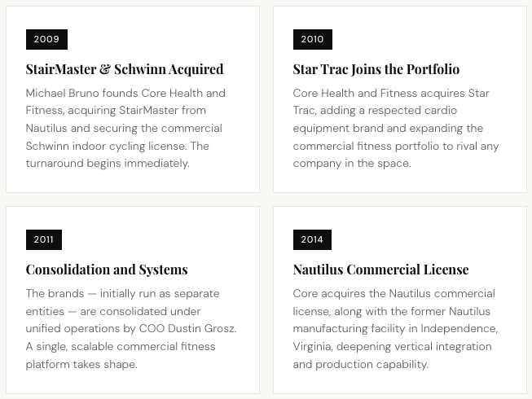Click the 2011 year badge
The image size is (532, 399).
44,239
